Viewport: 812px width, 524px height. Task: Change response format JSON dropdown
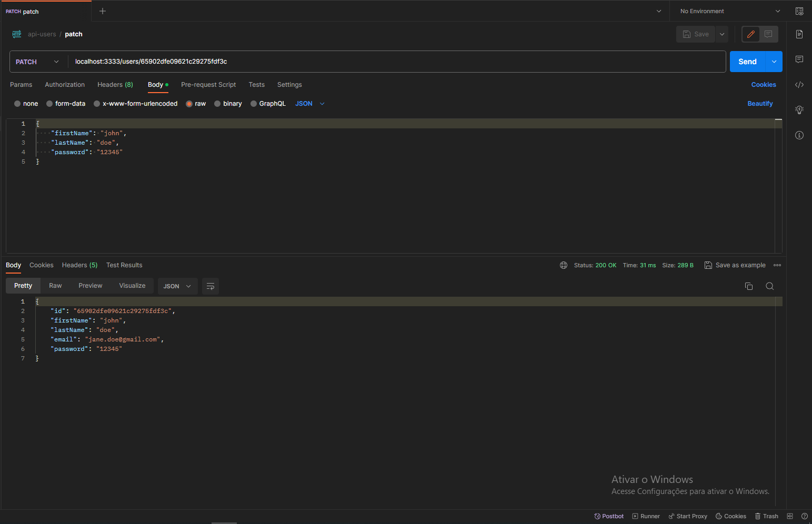[177, 286]
